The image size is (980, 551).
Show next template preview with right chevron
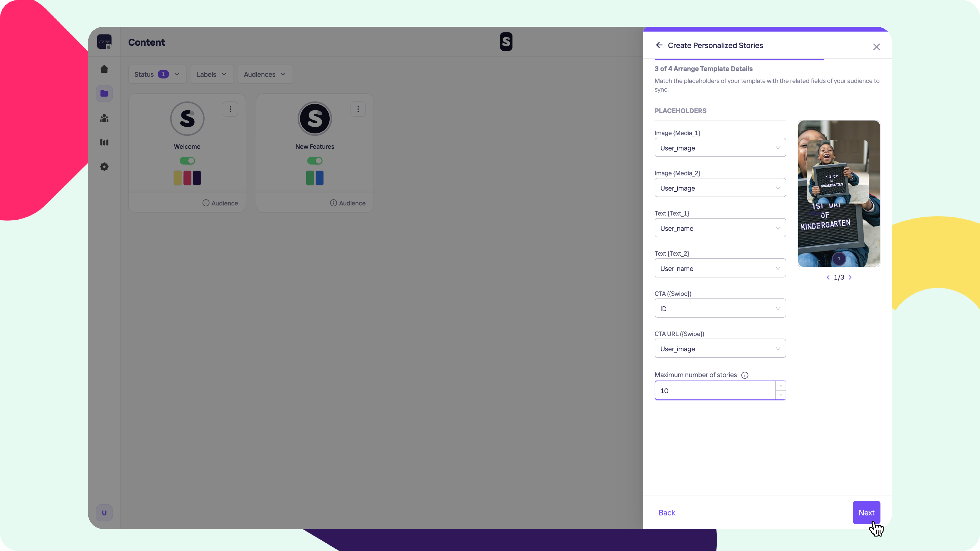[x=850, y=278]
